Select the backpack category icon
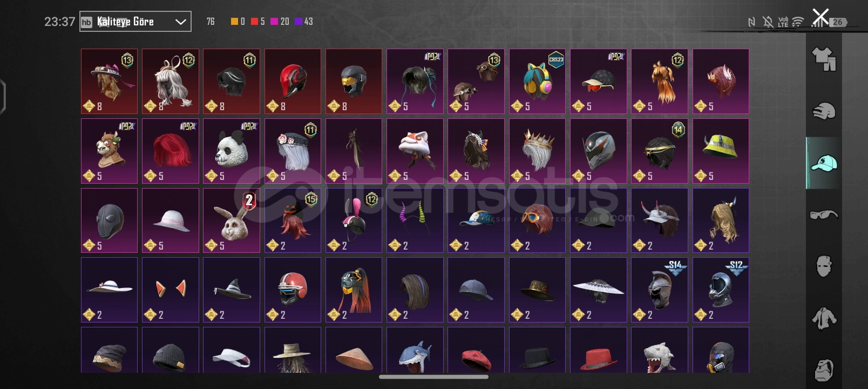Viewport: 868px width, 389px height. pyautogui.click(x=824, y=370)
